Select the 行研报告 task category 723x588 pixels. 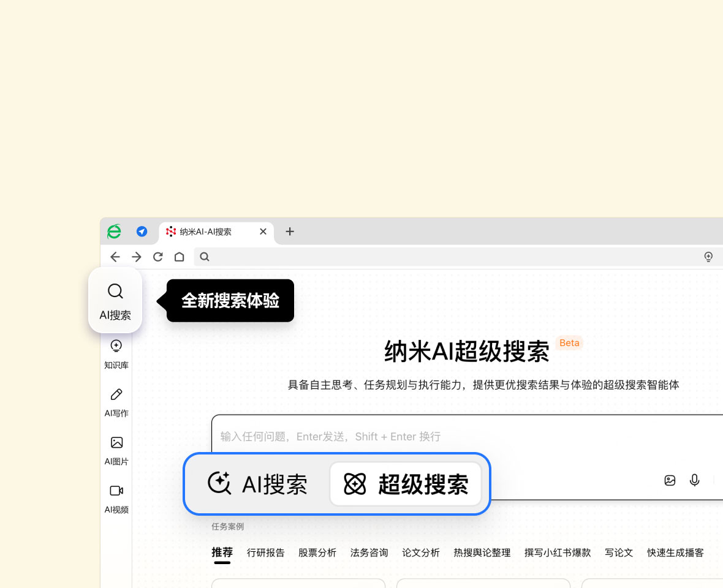[x=266, y=552]
